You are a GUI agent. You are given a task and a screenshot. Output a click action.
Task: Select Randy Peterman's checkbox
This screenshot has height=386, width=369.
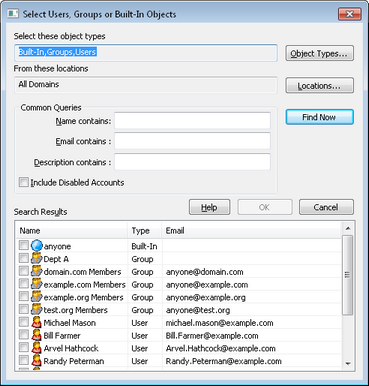[24, 360]
